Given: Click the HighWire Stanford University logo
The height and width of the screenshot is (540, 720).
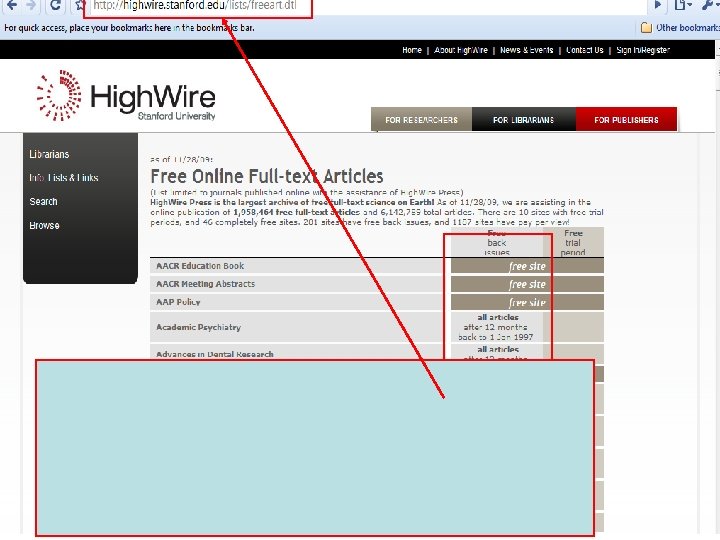Looking at the screenshot, I should [x=126, y=96].
